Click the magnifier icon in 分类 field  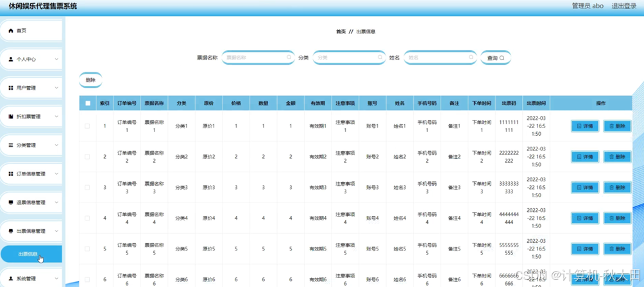[380, 58]
